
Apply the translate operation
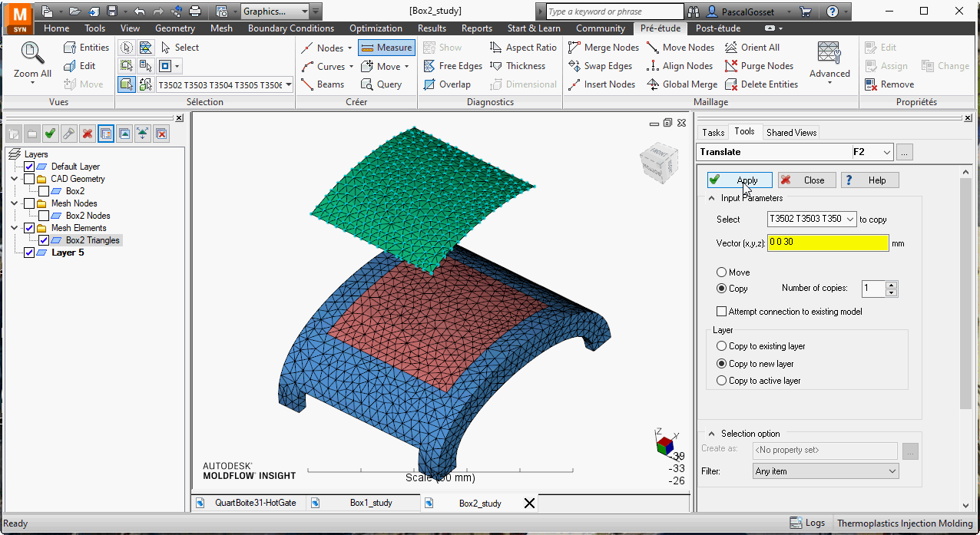739,180
